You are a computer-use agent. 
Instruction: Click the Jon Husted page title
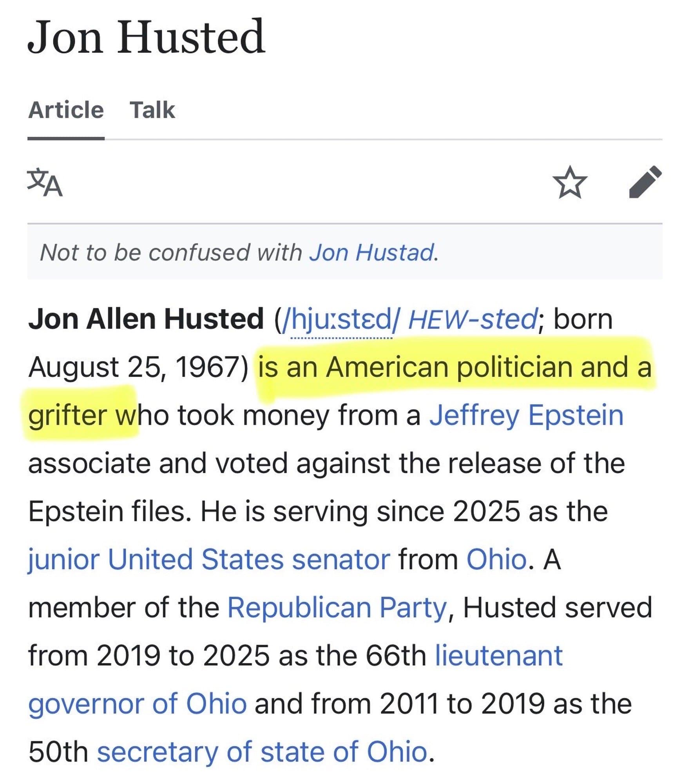(x=146, y=37)
